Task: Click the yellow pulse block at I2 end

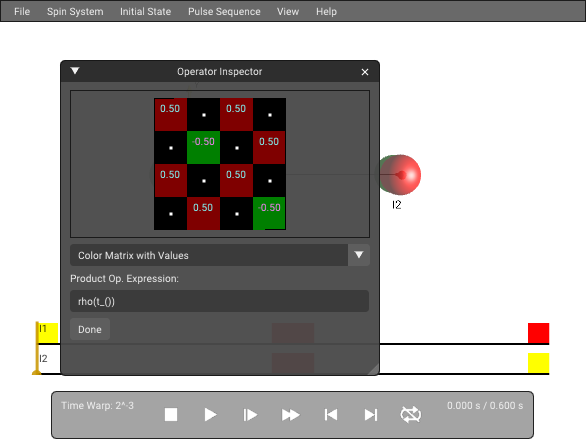Action: [539, 363]
